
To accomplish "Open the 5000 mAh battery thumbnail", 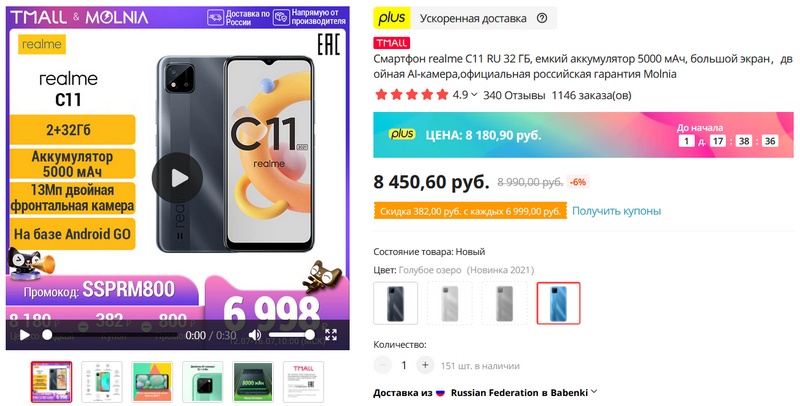I will tap(253, 382).
